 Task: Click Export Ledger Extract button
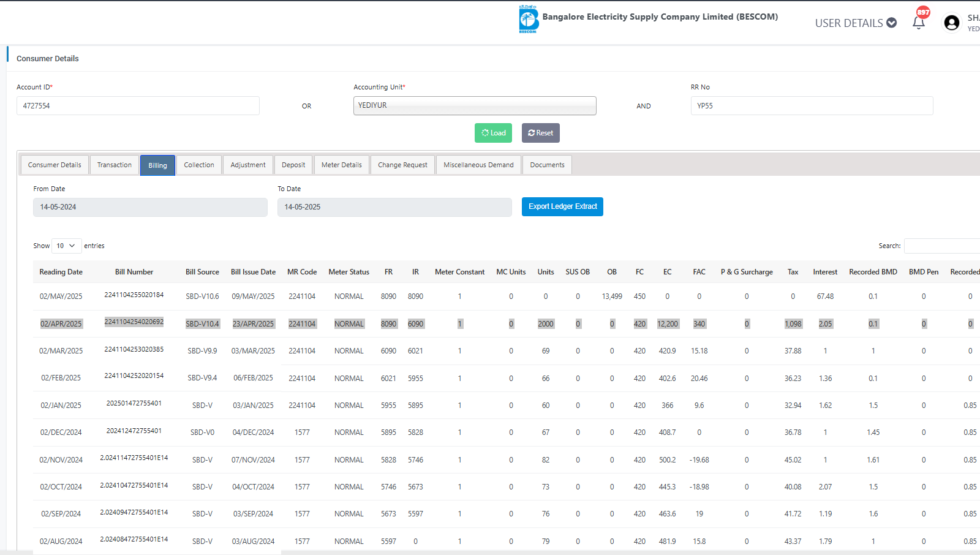click(562, 206)
